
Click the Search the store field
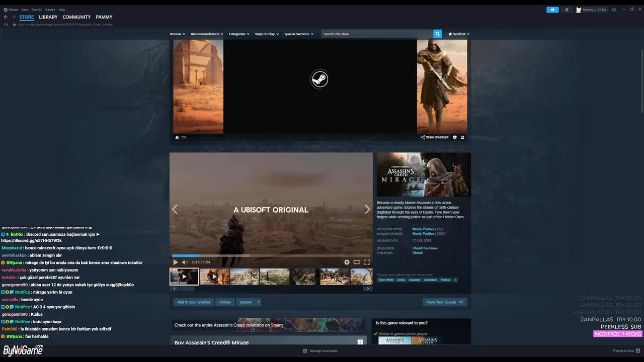pos(377,34)
